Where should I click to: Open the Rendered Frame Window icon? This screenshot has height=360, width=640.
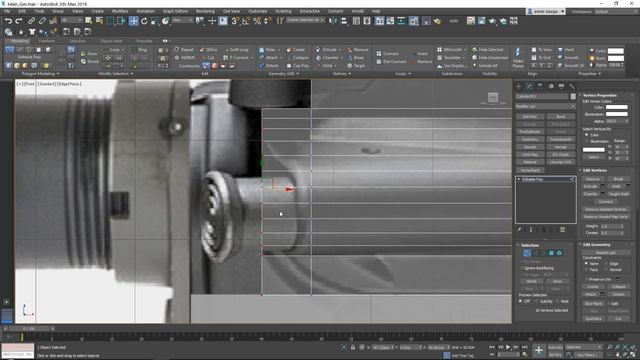pos(482,21)
